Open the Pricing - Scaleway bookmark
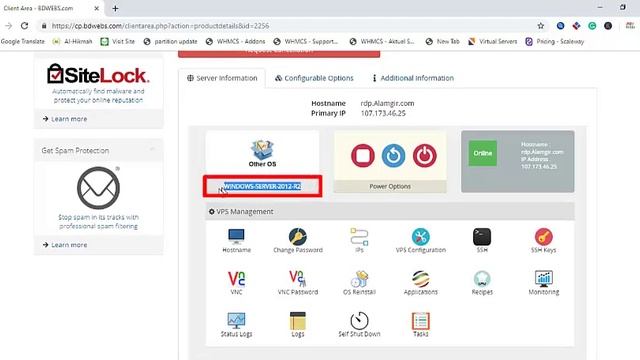640x360 pixels. (554, 41)
